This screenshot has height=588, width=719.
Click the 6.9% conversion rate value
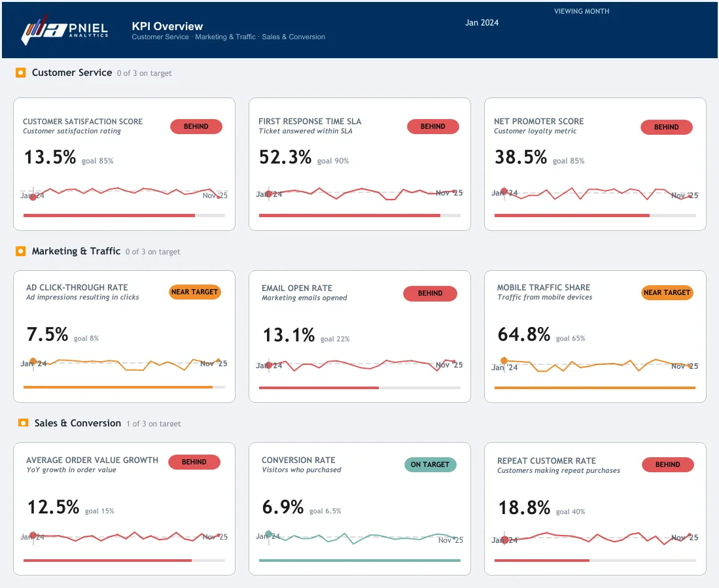tap(283, 507)
